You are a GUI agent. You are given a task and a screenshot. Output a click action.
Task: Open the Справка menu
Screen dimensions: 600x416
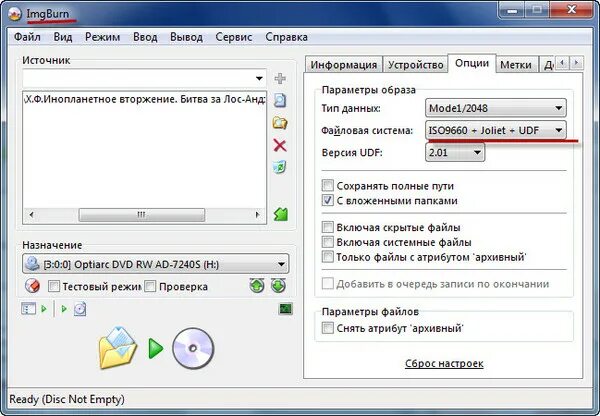(x=286, y=37)
